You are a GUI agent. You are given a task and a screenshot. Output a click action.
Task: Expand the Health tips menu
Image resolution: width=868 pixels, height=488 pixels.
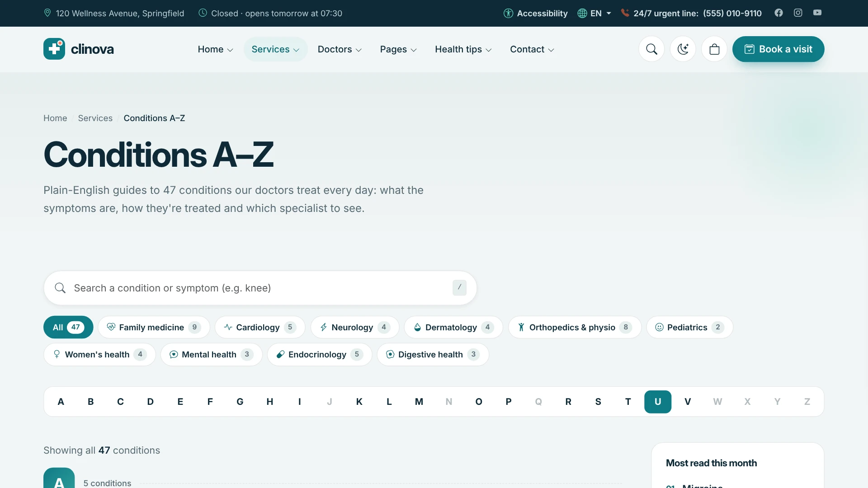[463, 49]
